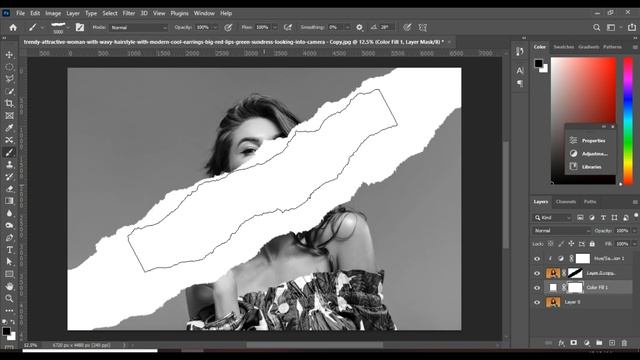Click the hue spectrum slider
This screenshot has height=360, width=640.
pos(628,121)
